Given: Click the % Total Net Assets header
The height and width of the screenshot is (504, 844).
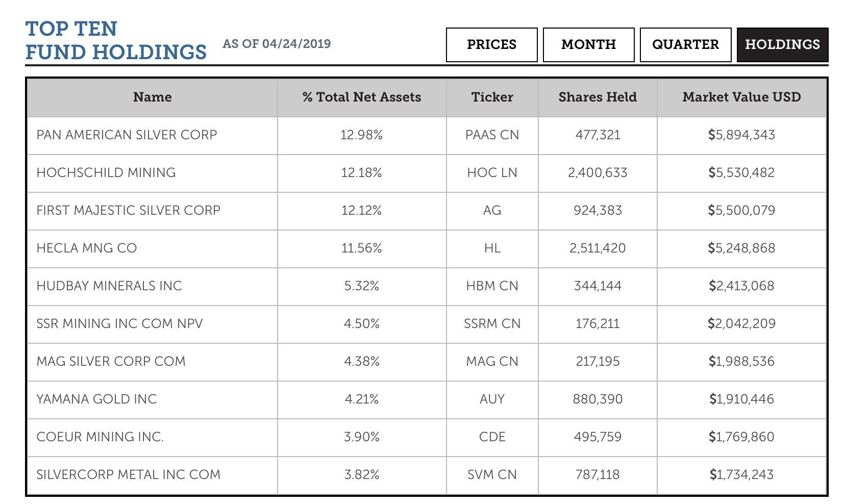Looking at the screenshot, I should tap(362, 97).
